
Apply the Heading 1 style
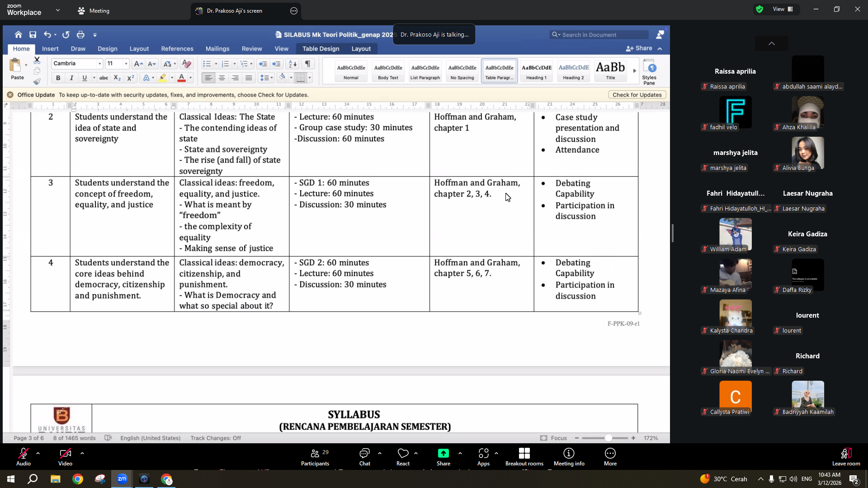click(536, 71)
